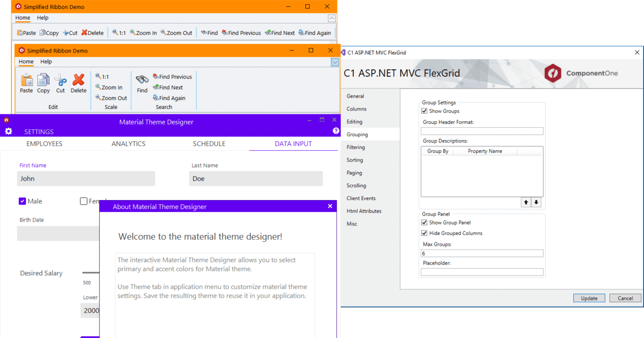Collapse the ribbon in the second window
Viewport: 644px width, 338px height.
tap(335, 62)
